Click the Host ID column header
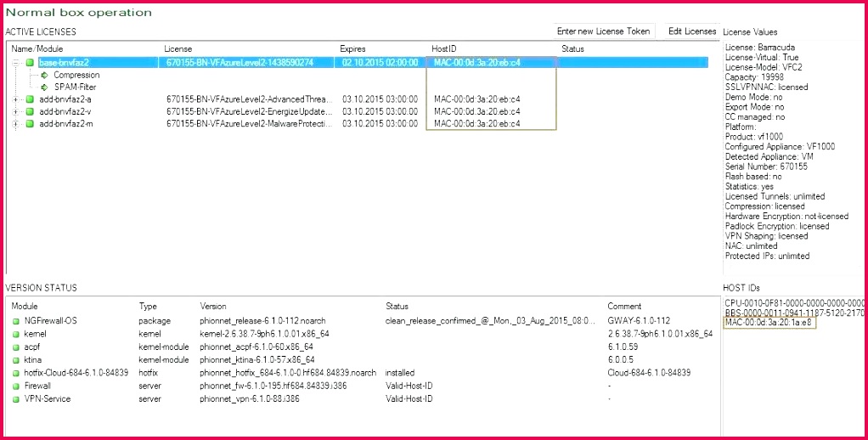Viewport: 868px width, 440px height. pyautogui.click(x=445, y=48)
